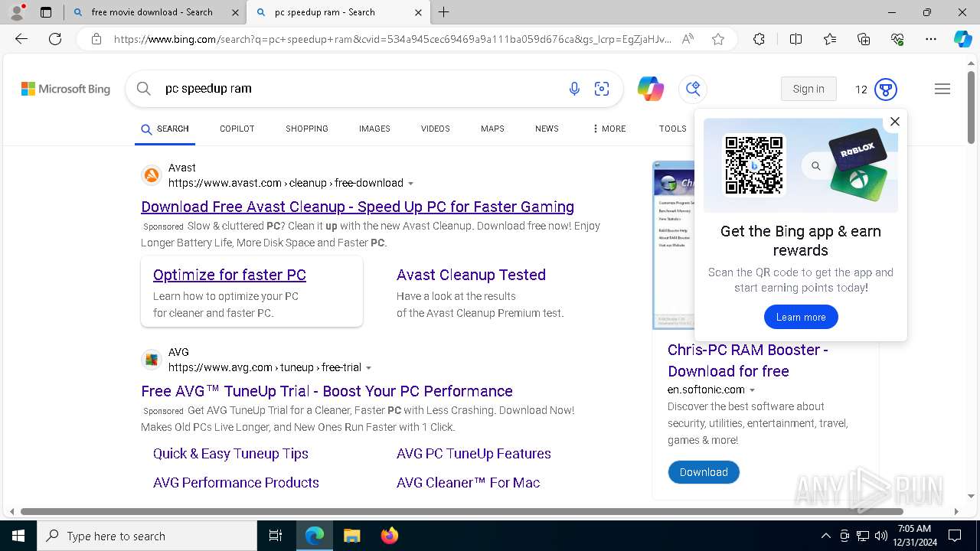The image size is (980, 551).
Task: Click the softonic Download button
Action: (x=704, y=472)
